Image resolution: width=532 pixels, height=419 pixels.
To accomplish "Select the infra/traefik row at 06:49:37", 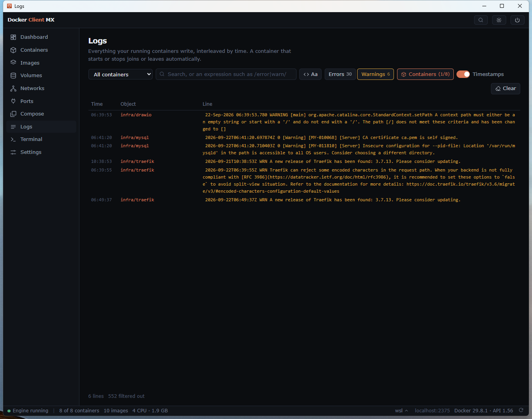I will click(304, 200).
